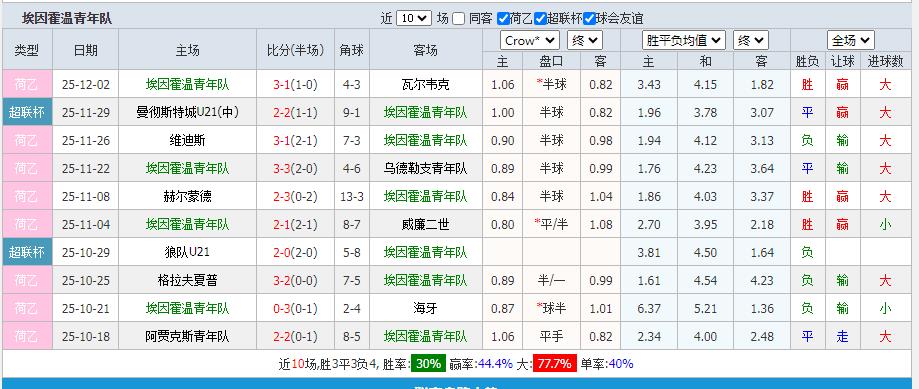Click 超联杯 tag in 25-11-29 row
Screen dimensions: 919x389
[27, 112]
